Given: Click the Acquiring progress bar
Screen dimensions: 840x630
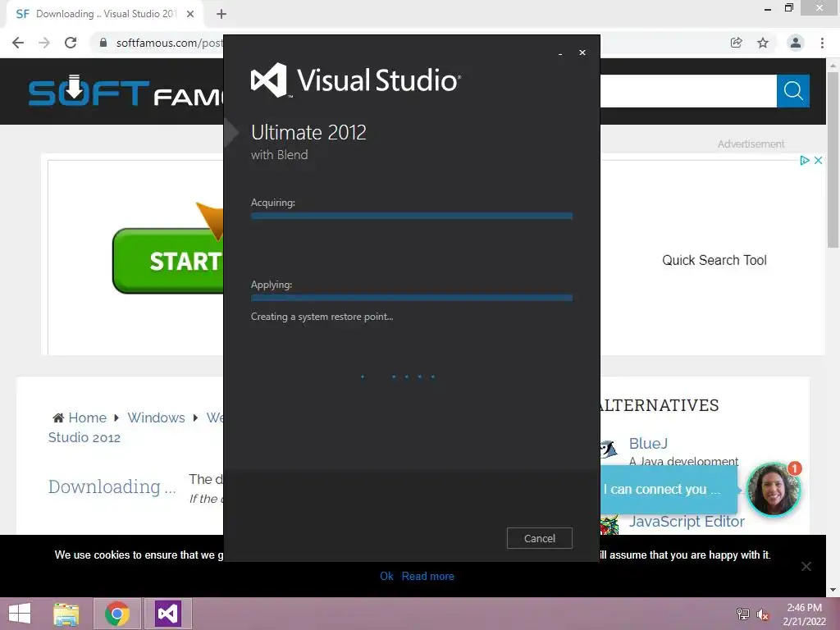Looking at the screenshot, I should (412, 216).
